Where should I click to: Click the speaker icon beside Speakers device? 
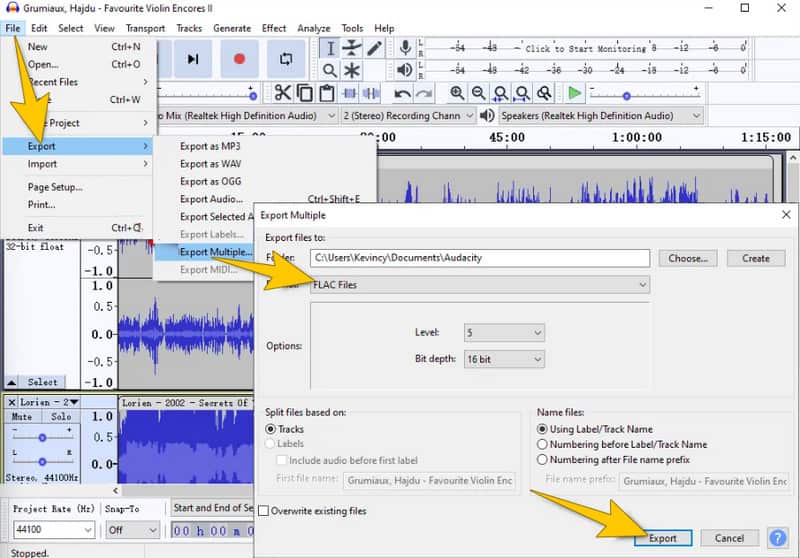[x=487, y=116]
